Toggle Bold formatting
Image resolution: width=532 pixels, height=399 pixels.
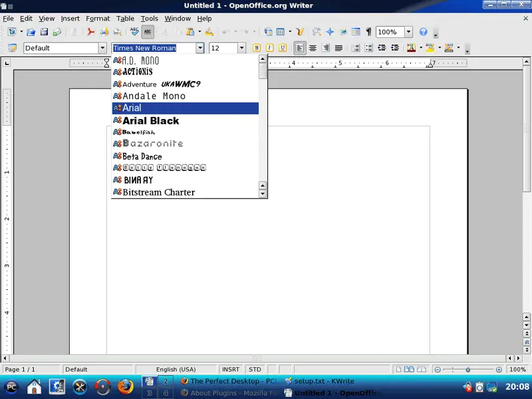(x=257, y=48)
